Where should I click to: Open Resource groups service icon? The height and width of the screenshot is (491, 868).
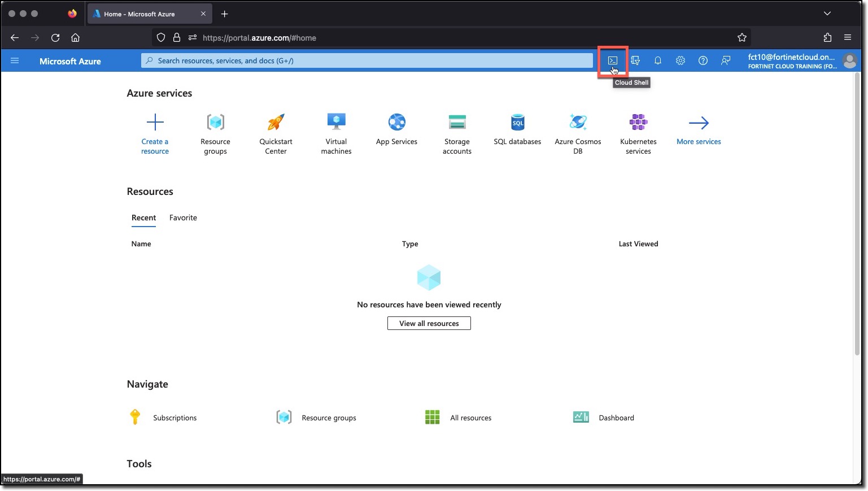pyautogui.click(x=216, y=122)
